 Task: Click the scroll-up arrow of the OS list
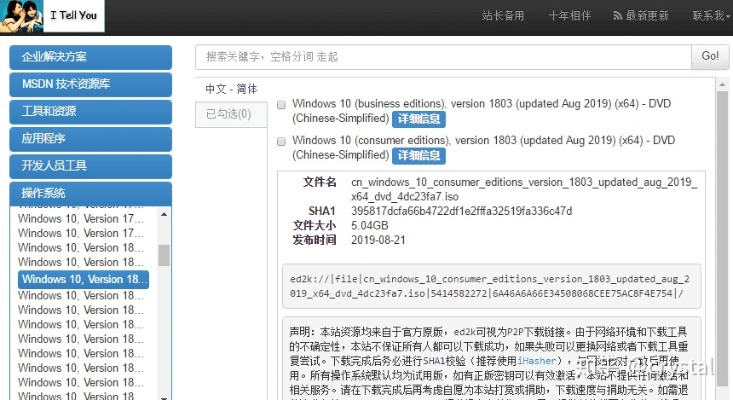tap(163, 216)
